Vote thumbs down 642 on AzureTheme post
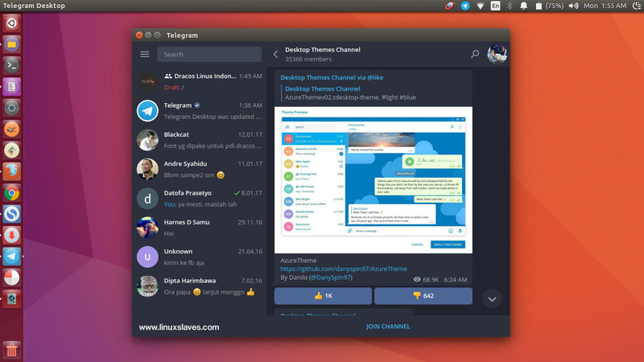Screen dimensions: 644x362 pos(423,296)
